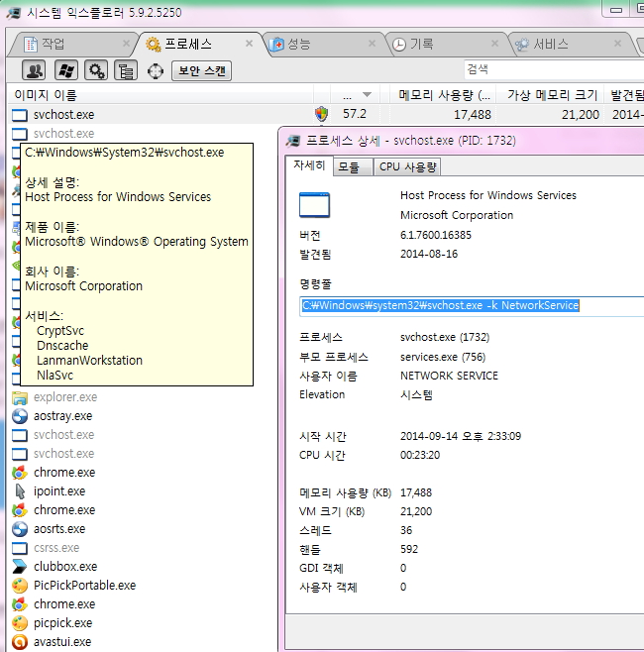Viewport: 644px width, 652px height.
Task: Click the 17,488 memory cell in list
Action: pyautogui.click(x=473, y=114)
